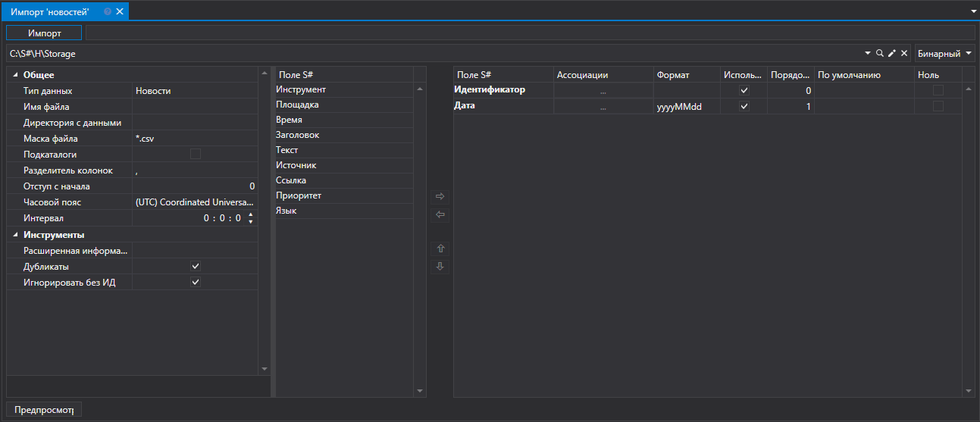
Task: Collapse the Общее section
Action: pyautogui.click(x=16, y=75)
